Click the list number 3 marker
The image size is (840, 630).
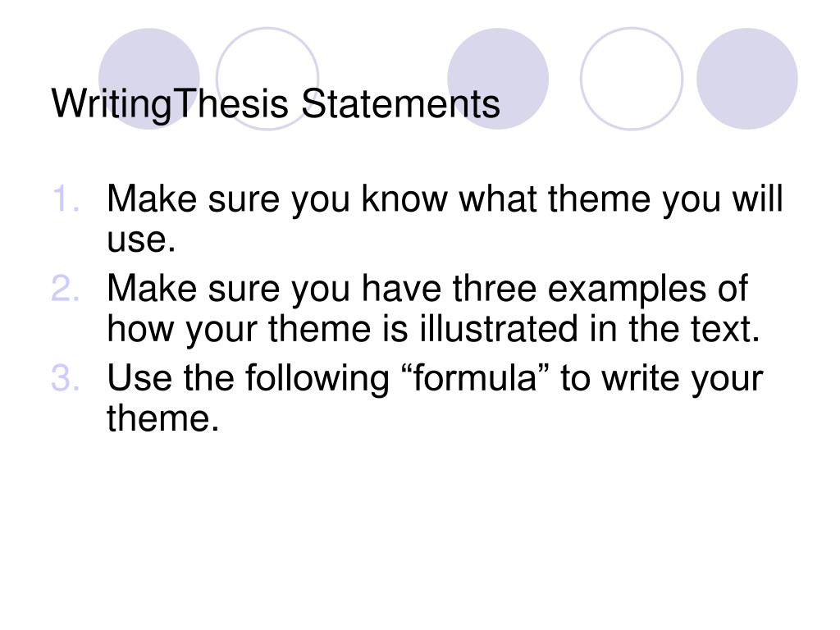click(66, 377)
